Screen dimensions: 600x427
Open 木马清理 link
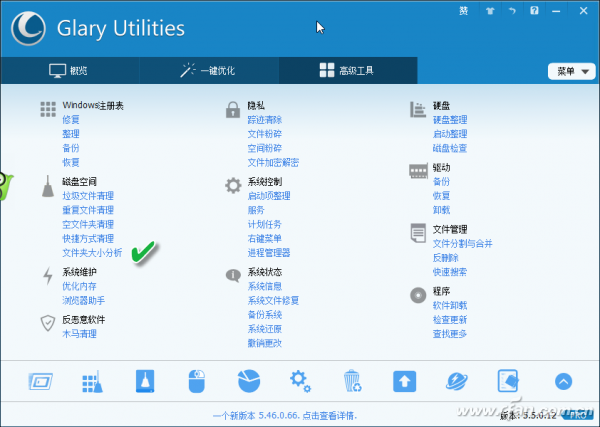(79, 334)
